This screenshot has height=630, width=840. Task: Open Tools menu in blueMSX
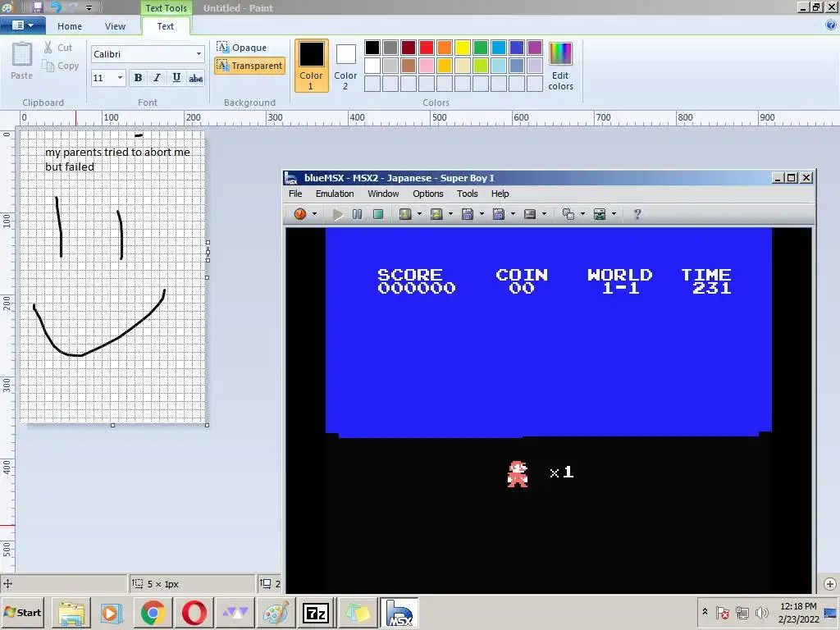467,194
